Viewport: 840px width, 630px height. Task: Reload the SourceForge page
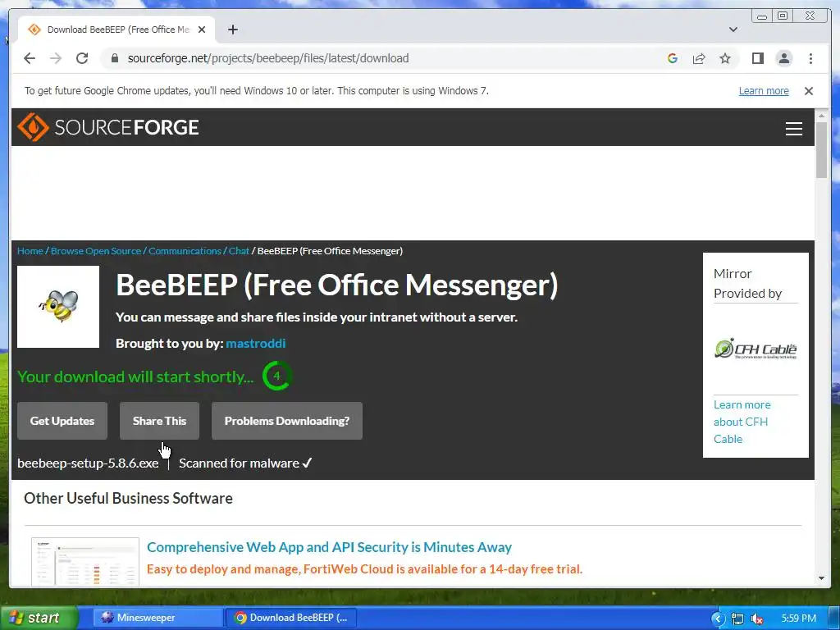coord(82,58)
